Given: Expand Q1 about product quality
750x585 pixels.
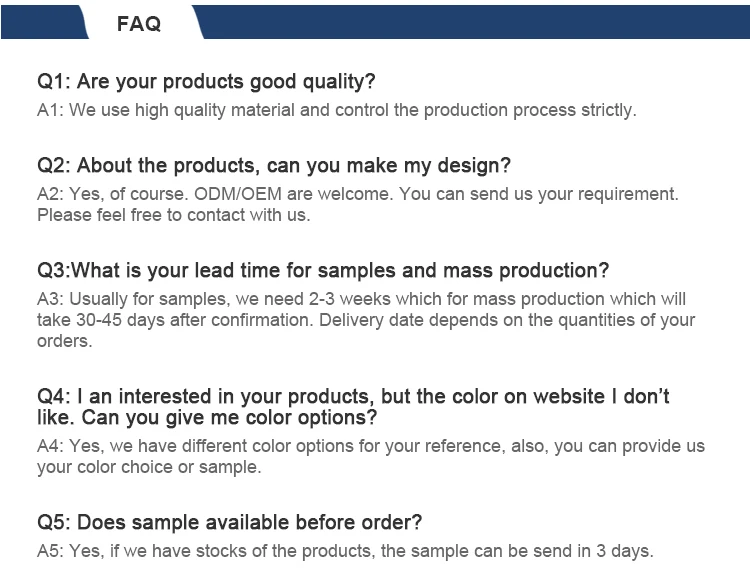Looking at the screenshot, I should click(x=206, y=81).
